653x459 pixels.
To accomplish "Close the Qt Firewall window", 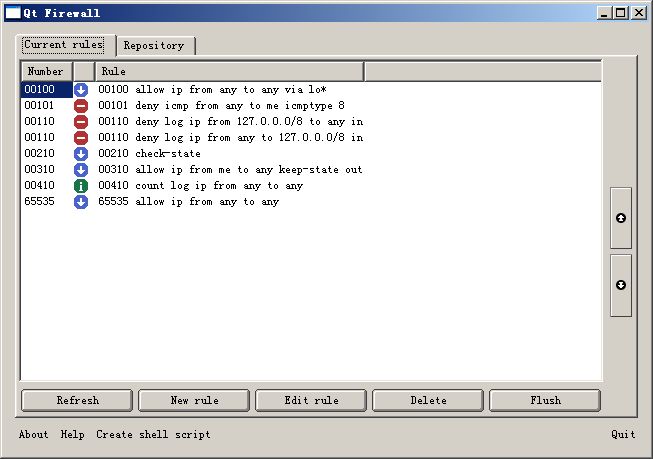I will point(639,13).
